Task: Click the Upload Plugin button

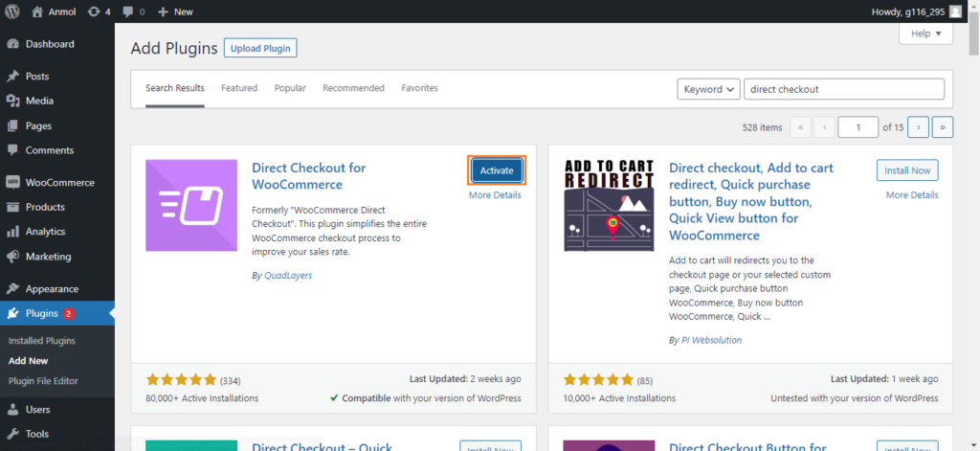Action: [260, 48]
